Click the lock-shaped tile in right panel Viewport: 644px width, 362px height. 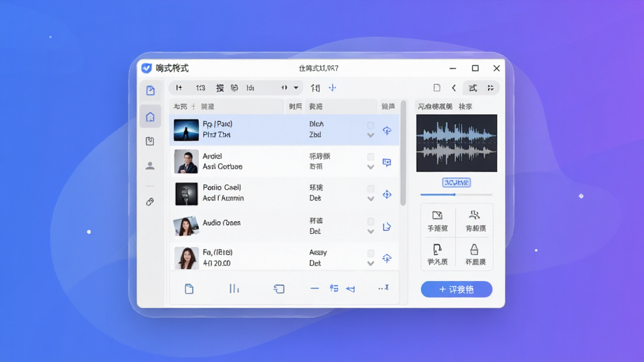[x=475, y=255]
